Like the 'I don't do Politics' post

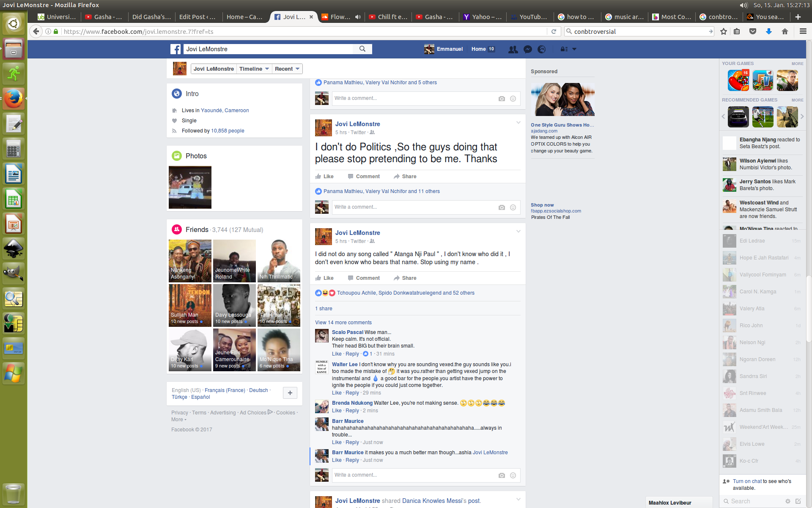[x=324, y=177]
